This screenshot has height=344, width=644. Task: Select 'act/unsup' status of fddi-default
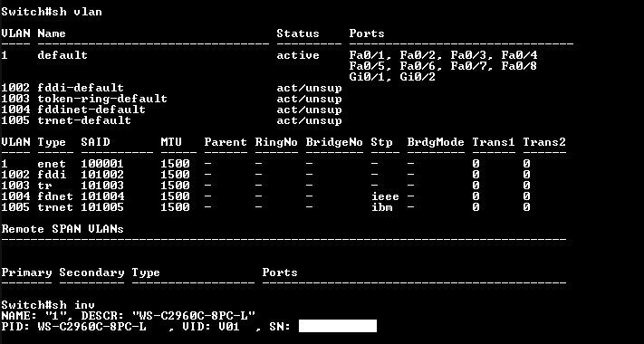tap(309, 88)
